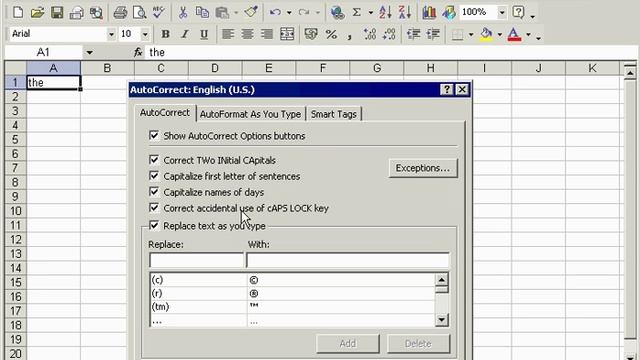Viewport: 640px width, 360px height.
Task: Toggle Correct TWo INitial CApitals
Action: [x=154, y=160]
